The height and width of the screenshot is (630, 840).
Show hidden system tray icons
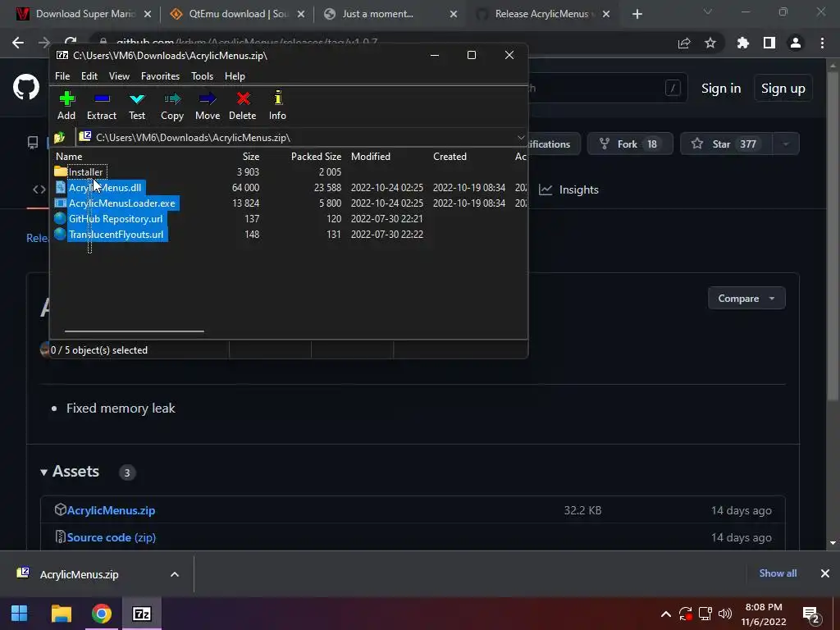[666, 614]
